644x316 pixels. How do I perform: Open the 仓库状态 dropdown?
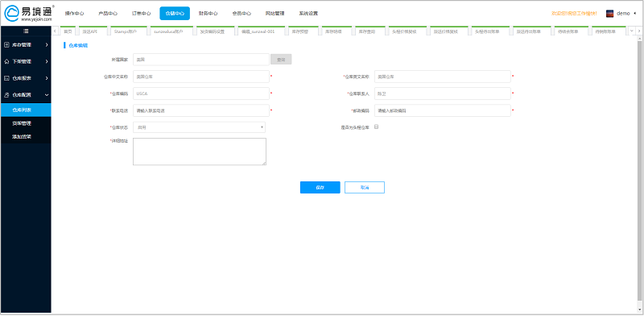(x=199, y=127)
